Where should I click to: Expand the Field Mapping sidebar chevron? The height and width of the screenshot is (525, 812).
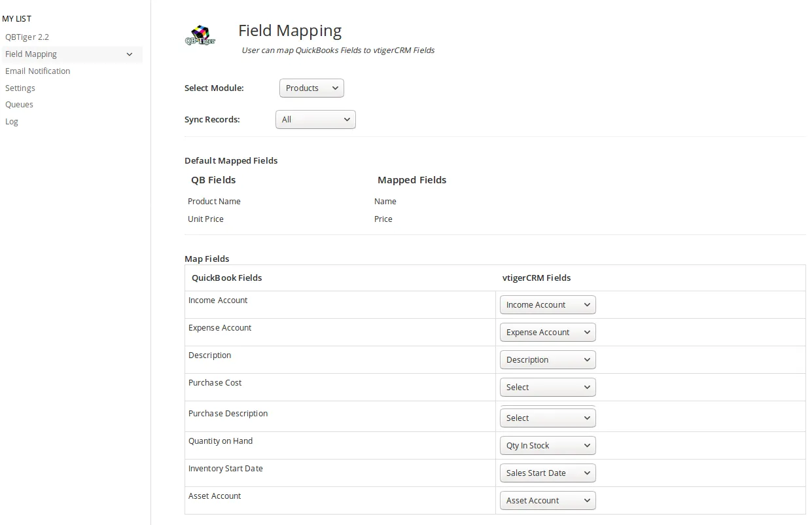pos(130,54)
